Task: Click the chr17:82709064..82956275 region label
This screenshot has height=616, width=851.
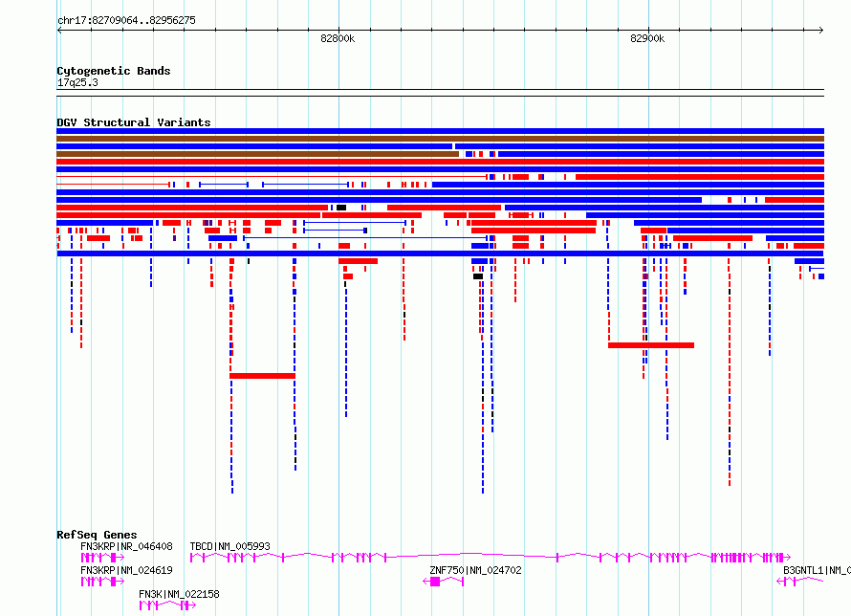Action: (x=126, y=20)
